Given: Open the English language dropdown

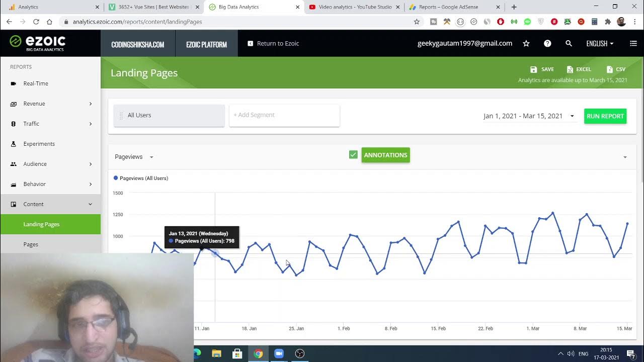Looking at the screenshot, I should coord(600,44).
